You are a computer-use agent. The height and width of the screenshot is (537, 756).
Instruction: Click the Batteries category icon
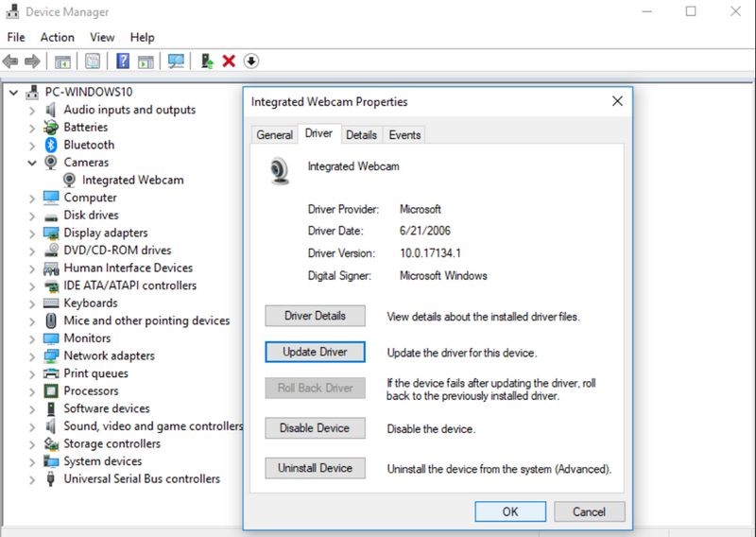tap(51, 128)
